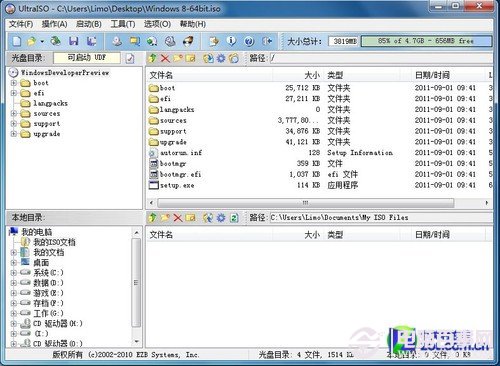Screen dimensions: 500x366
Task: Click the Convert image format icon
Action: [152, 41]
